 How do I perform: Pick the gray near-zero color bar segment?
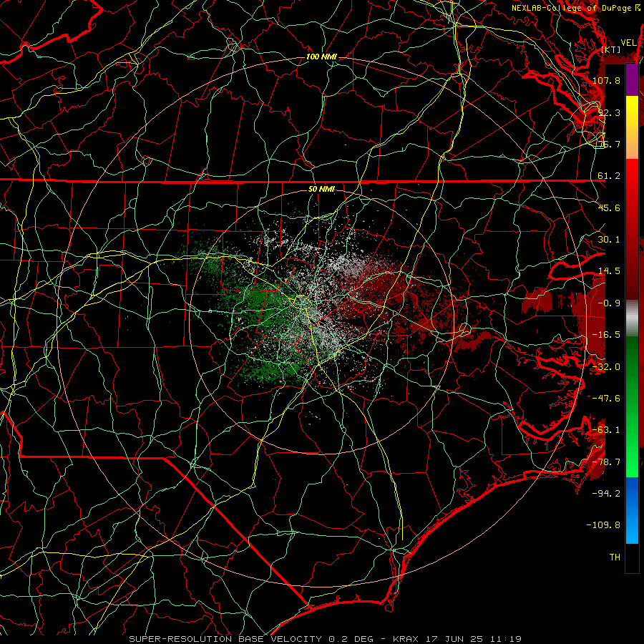coord(632,318)
